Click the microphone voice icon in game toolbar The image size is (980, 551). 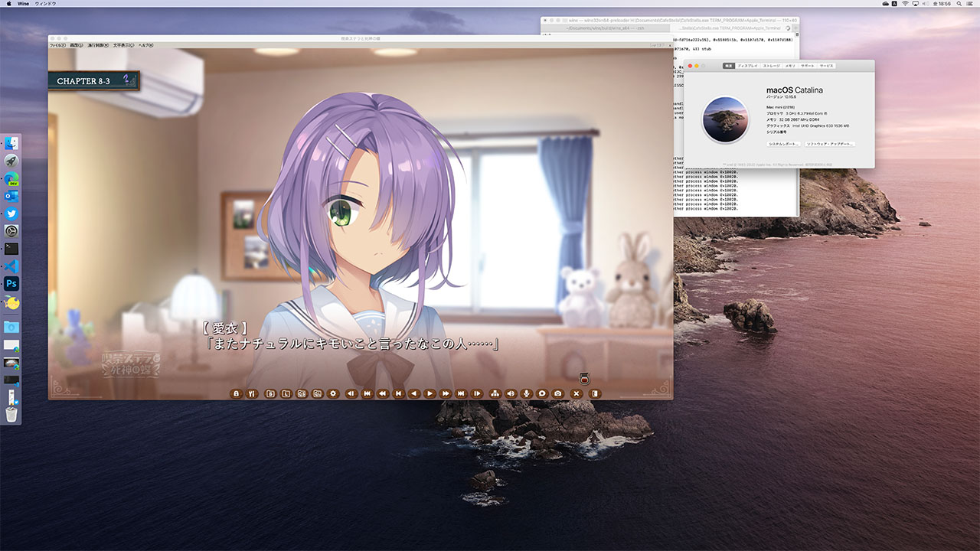click(526, 393)
